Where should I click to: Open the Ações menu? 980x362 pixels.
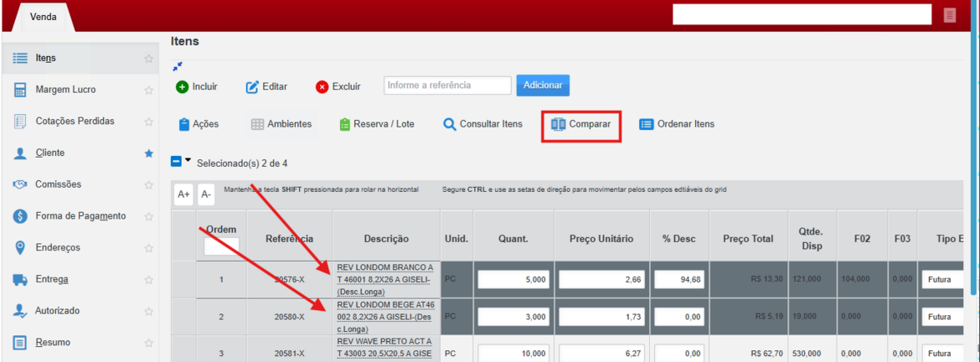click(x=199, y=124)
